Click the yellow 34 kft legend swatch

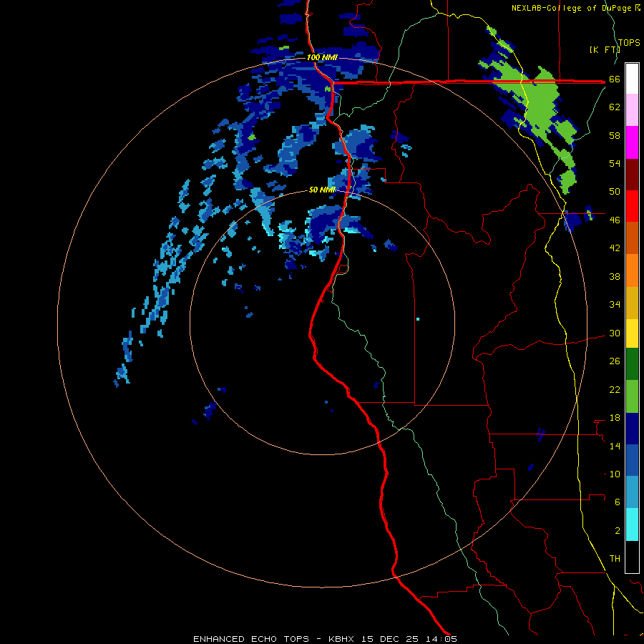pos(632,333)
